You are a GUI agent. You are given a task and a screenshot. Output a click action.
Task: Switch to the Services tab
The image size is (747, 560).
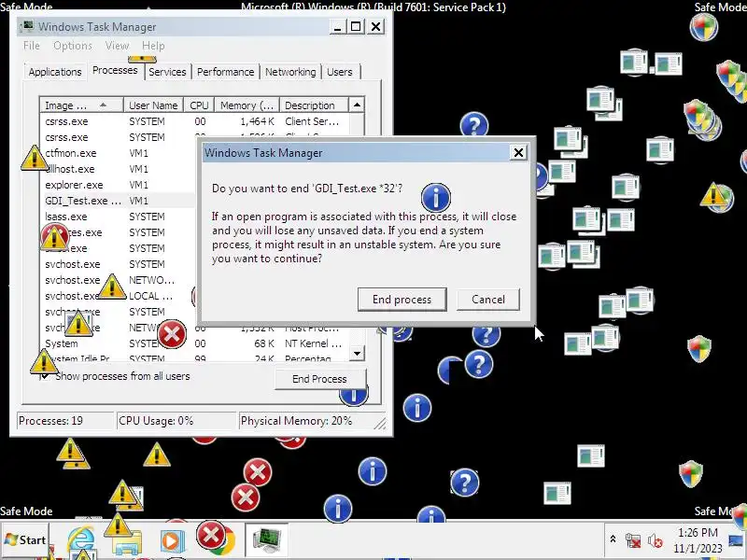click(167, 72)
